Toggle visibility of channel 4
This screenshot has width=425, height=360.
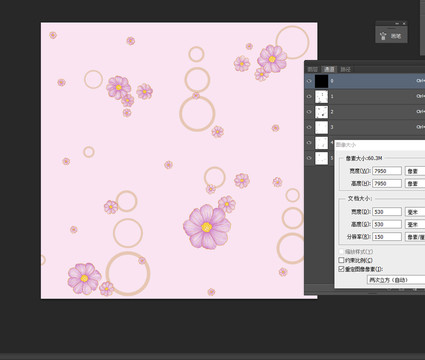pyautogui.click(x=309, y=142)
